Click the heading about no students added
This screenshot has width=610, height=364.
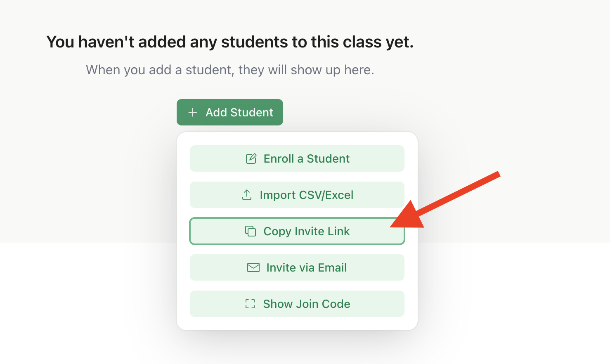click(x=230, y=41)
